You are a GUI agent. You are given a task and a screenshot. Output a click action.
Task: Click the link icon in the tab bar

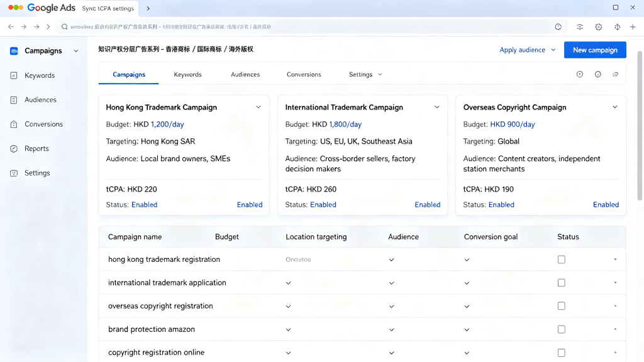615,74
